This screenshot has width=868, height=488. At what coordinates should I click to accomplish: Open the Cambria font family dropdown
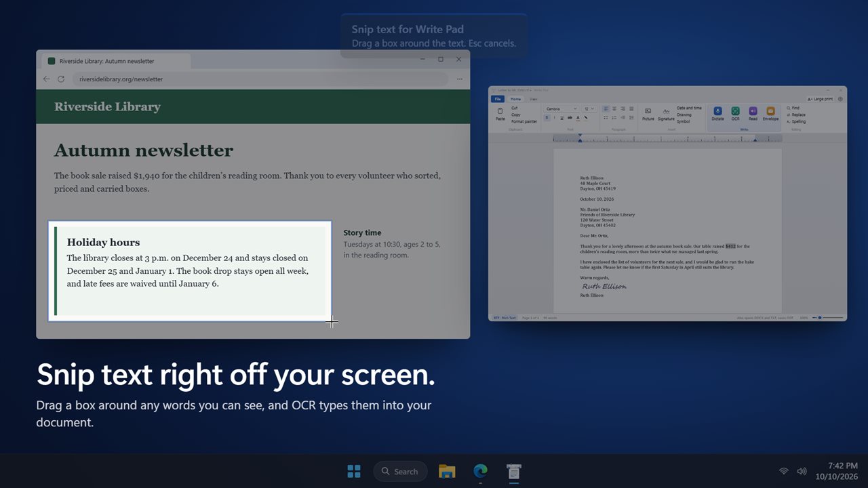coord(561,108)
